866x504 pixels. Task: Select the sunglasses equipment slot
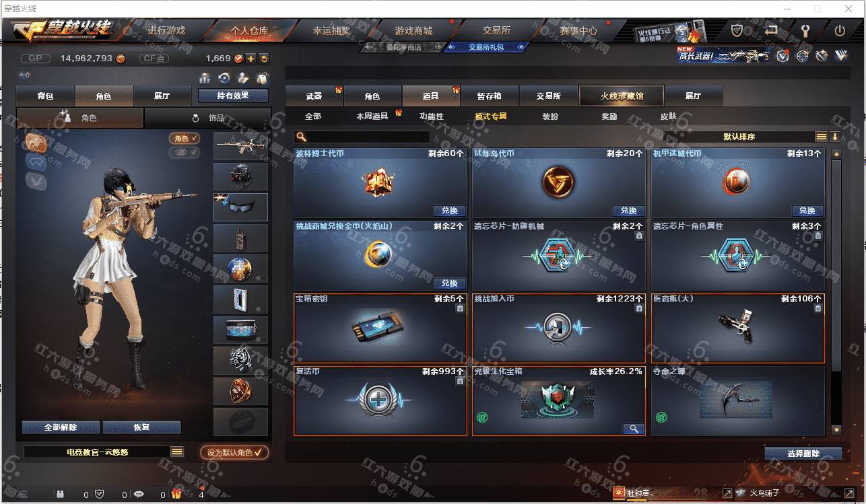coord(240,207)
